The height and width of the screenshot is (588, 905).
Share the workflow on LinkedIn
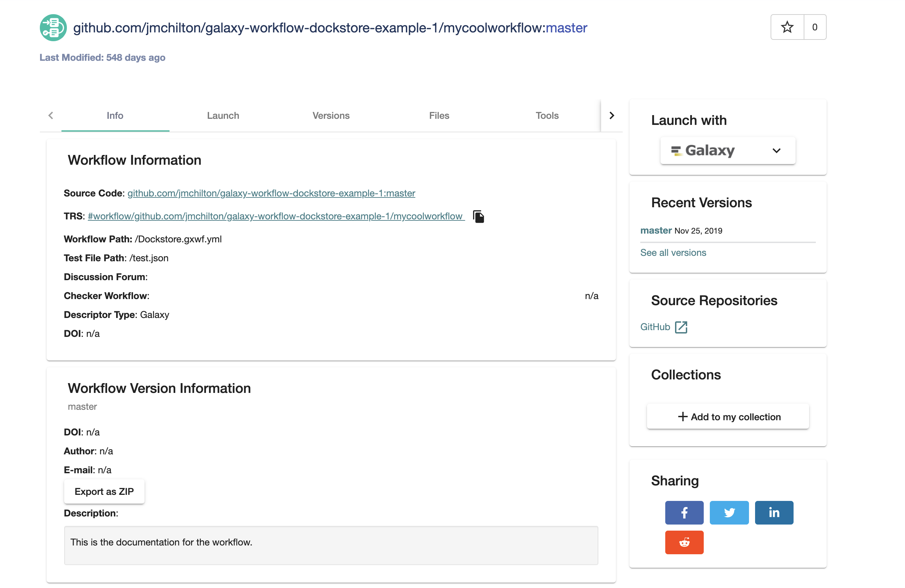774,512
